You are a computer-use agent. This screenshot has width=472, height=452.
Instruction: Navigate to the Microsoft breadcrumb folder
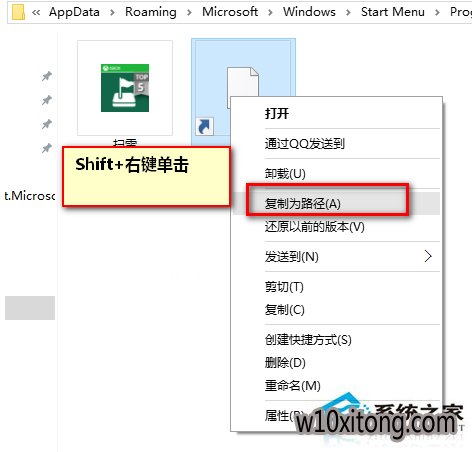coord(230,12)
